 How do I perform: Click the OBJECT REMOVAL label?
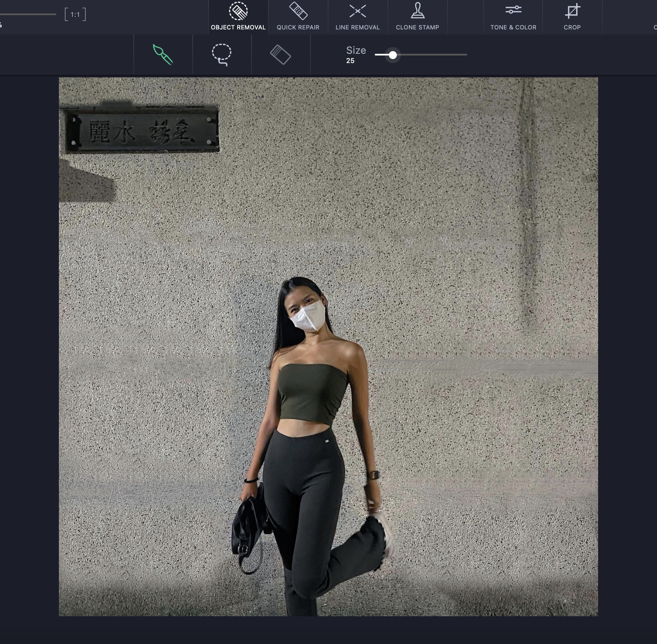pos(238,27)
